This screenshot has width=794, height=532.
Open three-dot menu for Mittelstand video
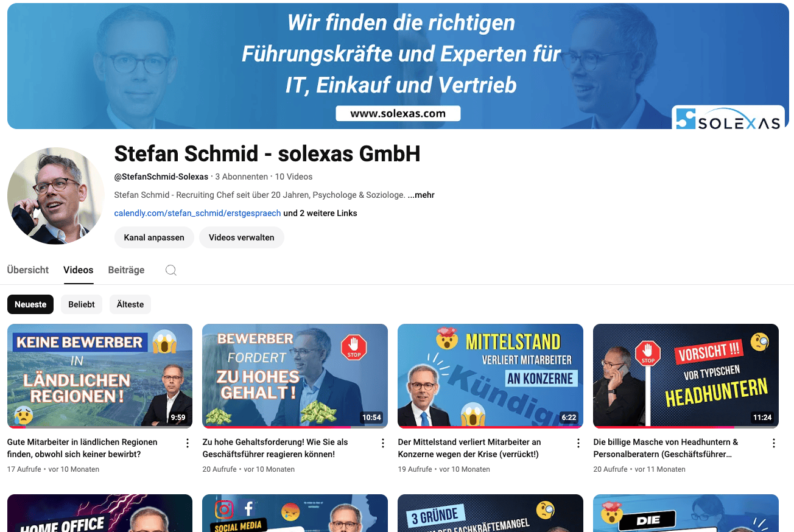click(x=578, y=443)
